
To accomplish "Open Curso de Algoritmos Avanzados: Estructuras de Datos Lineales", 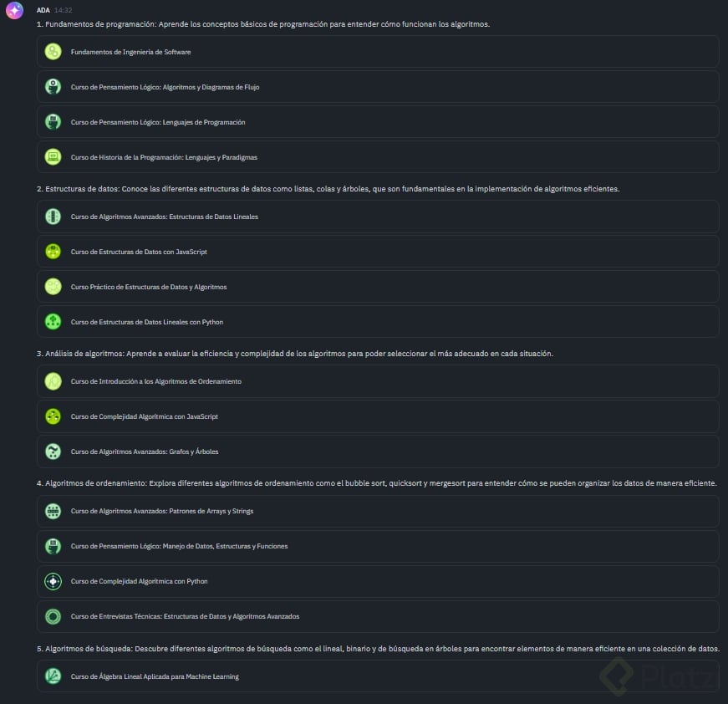I will (x=165, y=217).
